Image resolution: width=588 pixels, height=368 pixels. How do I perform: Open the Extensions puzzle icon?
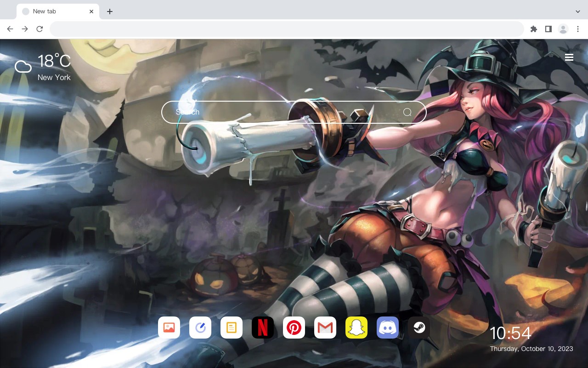(x=533, y=29)
